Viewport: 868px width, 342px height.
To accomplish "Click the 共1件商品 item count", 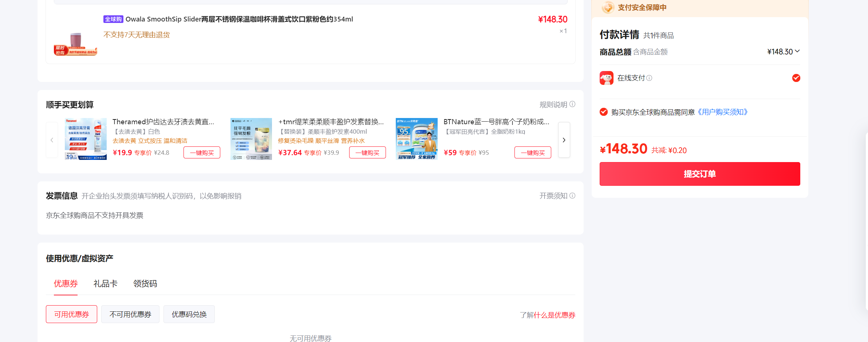I will coord(659,35).
